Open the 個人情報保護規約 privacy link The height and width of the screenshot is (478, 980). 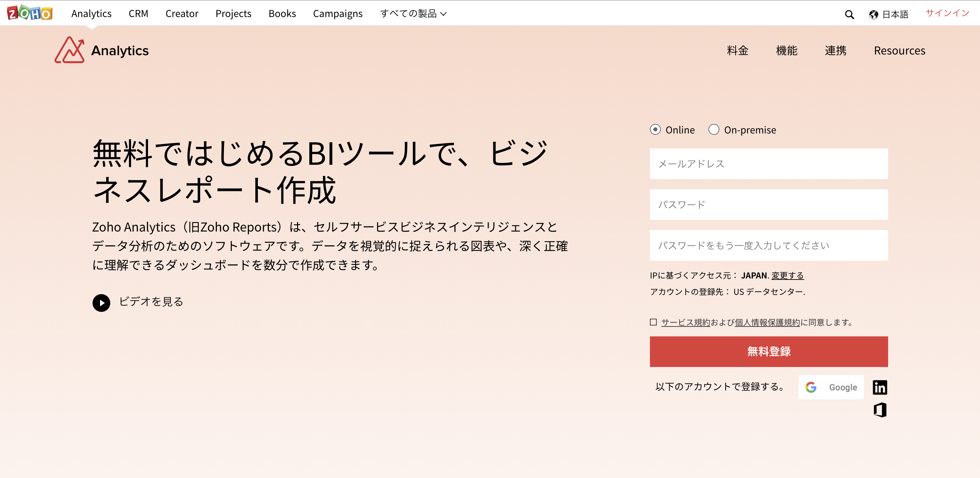coord(767,322)
